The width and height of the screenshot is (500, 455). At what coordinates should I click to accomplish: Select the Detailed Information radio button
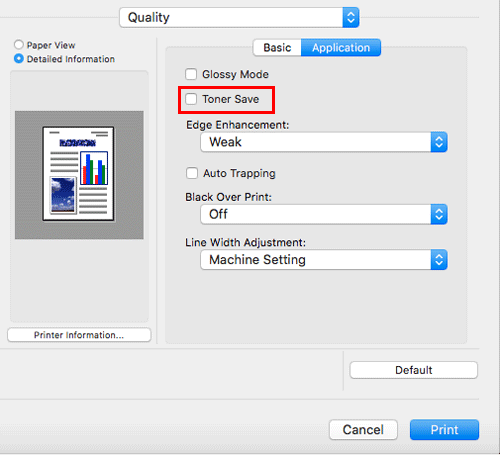(x=19, y=59)
